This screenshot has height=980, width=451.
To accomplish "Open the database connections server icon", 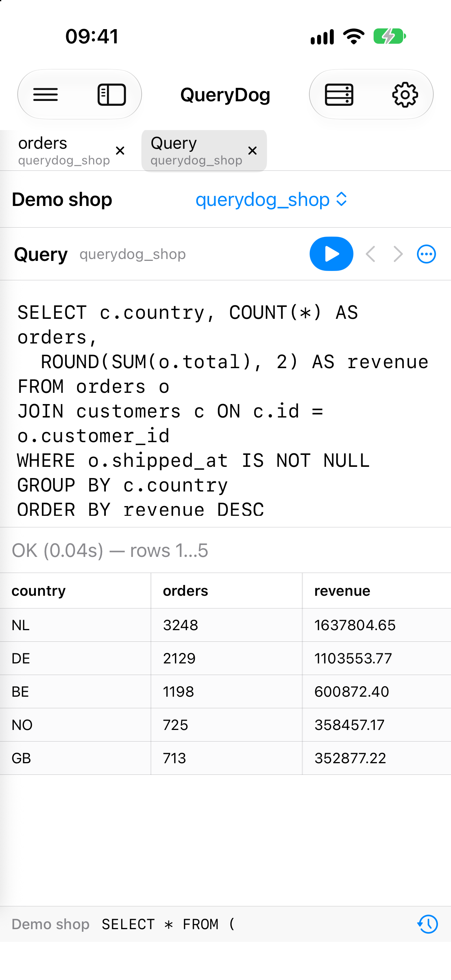I will click(x=339, y=94).
